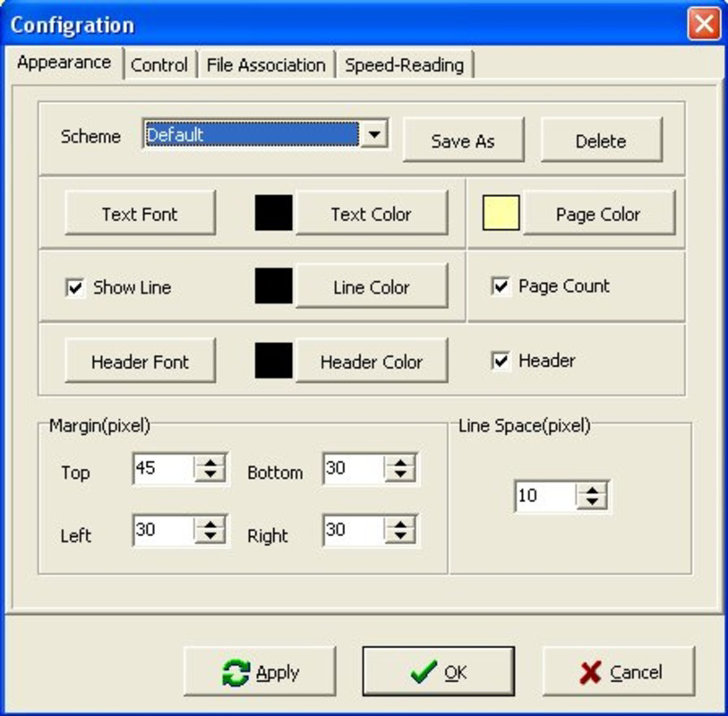Confirm settings with the OK button
The width and height of the screenshot is (728, 716).
pos(438,671)
